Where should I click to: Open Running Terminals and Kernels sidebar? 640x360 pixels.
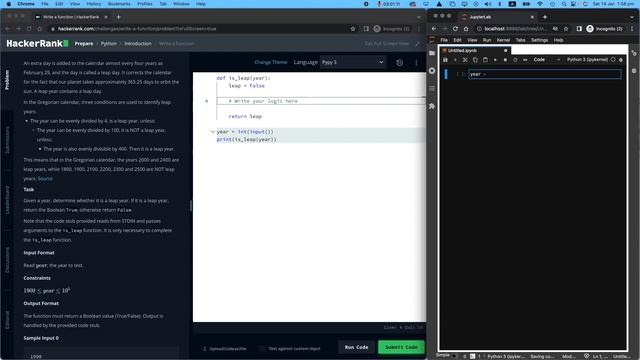(432, 71)
